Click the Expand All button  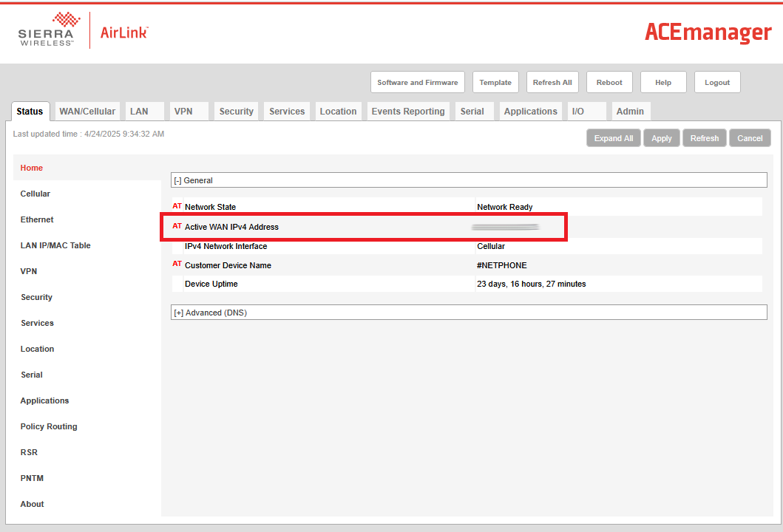pos(613,138)
